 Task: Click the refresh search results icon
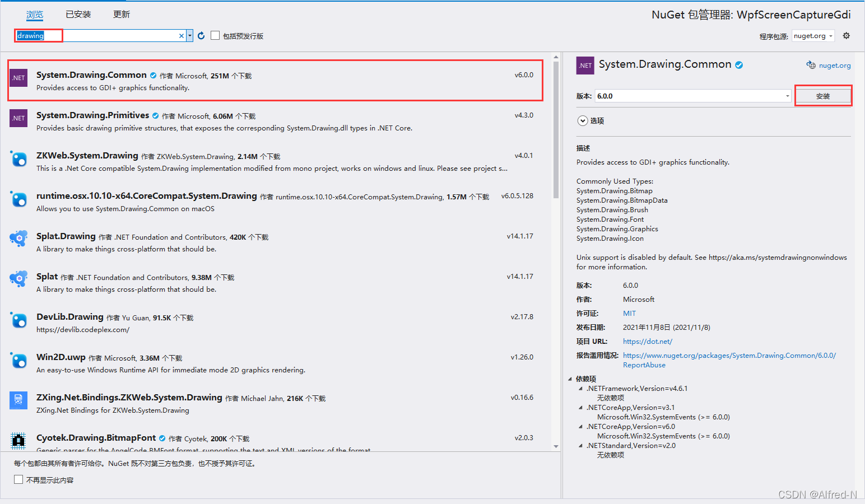tap(201, 36)
